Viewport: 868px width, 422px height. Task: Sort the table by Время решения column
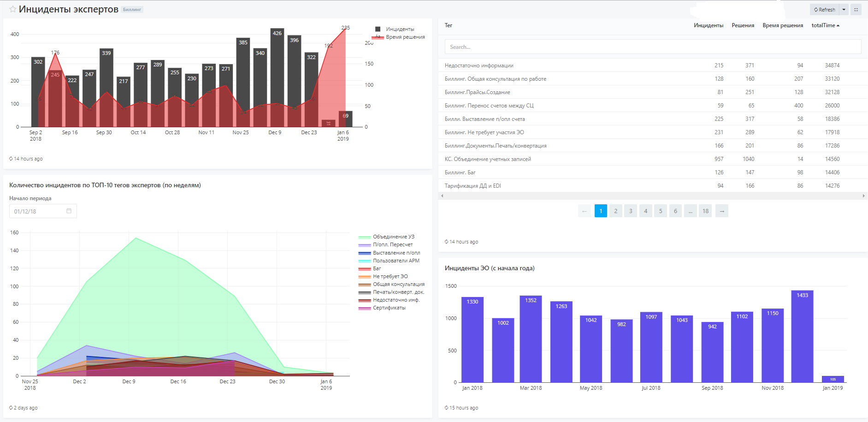783,25
